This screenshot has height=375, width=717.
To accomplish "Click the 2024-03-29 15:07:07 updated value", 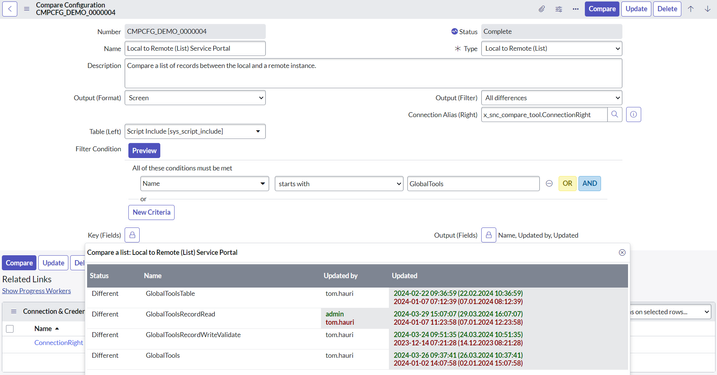I will pos(458,314).
